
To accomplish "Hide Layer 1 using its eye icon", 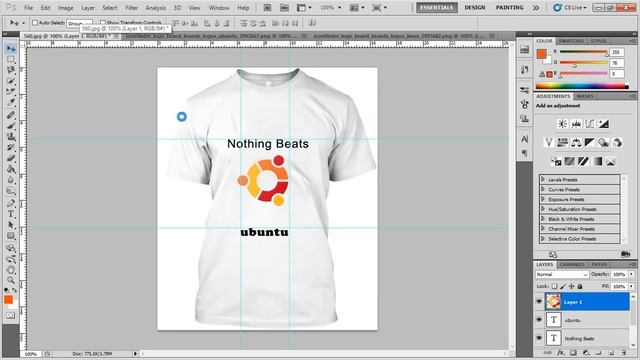I will 539,302.
